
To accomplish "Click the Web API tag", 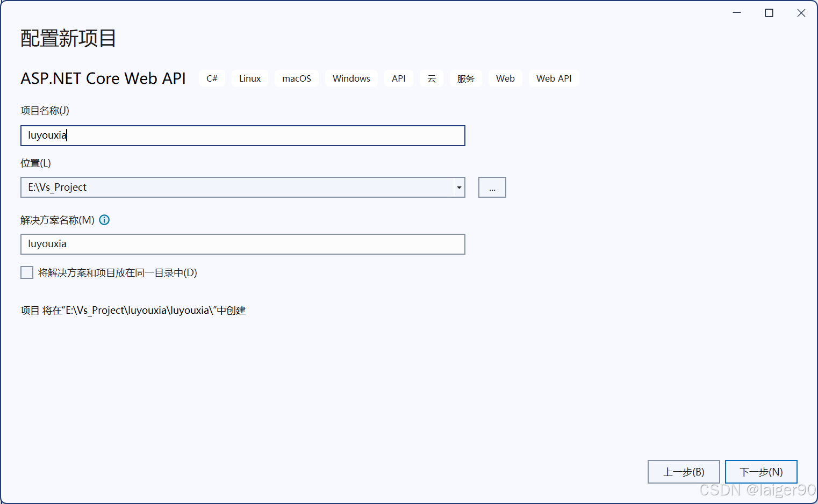I will 554,78.
